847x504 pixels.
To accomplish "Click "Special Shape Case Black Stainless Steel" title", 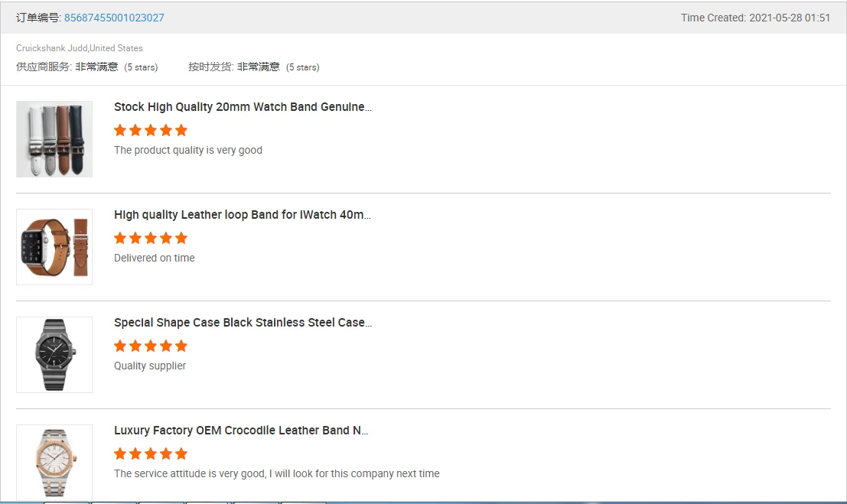I will pyautogui.click(x=243, y=323).
